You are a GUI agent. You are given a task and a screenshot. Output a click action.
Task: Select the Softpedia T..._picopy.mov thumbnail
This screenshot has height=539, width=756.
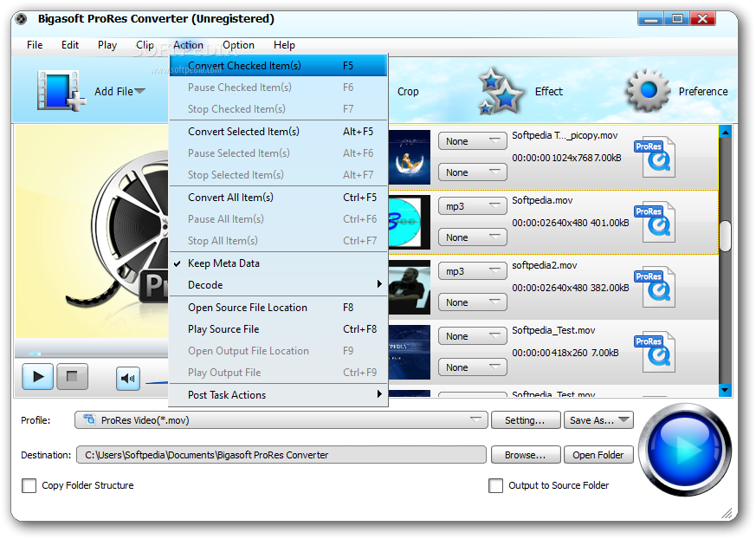tap(410, 157)
